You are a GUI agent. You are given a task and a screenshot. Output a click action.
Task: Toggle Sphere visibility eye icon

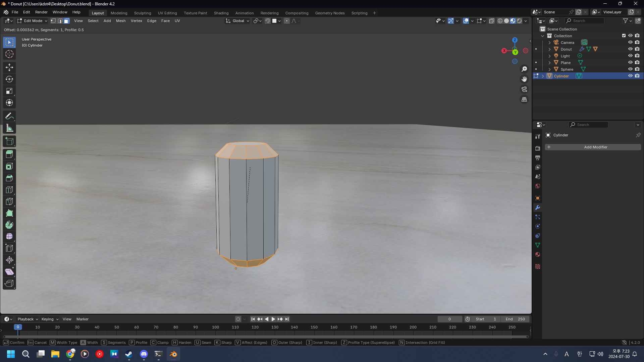[x=630, y=69]
